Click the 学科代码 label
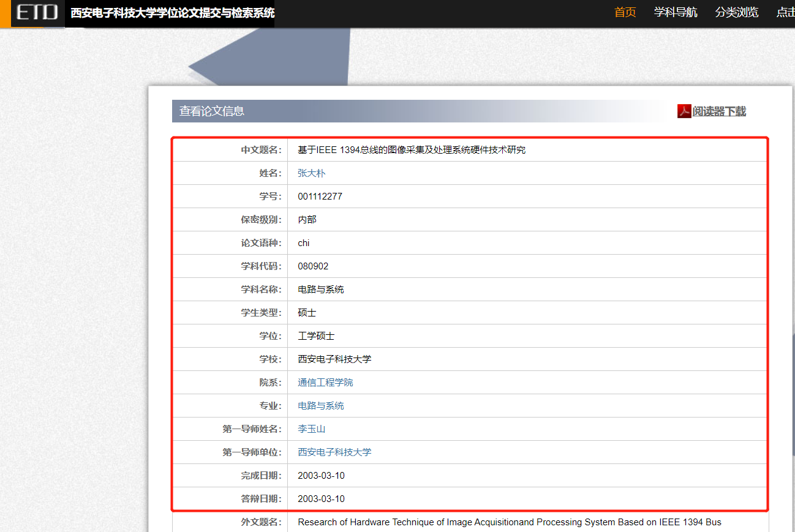This screenshot has height=532, width=795. click(x=262, y=266)
